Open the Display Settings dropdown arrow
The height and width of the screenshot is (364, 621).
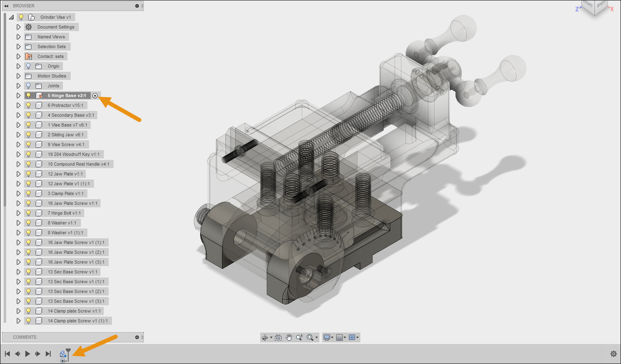pos(332,337)
